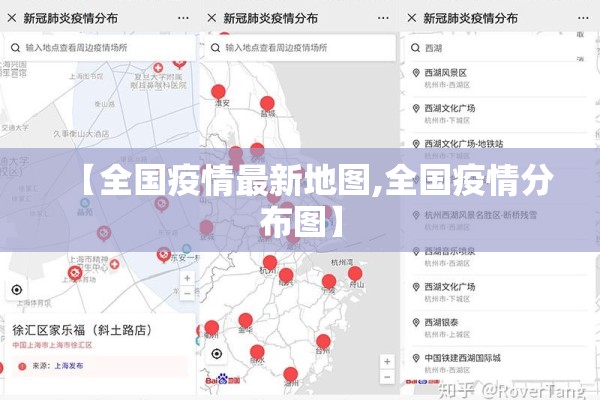Click the 久事衡山大酒店 map label
Screen dimensions: 600x400
coord(81,134)
